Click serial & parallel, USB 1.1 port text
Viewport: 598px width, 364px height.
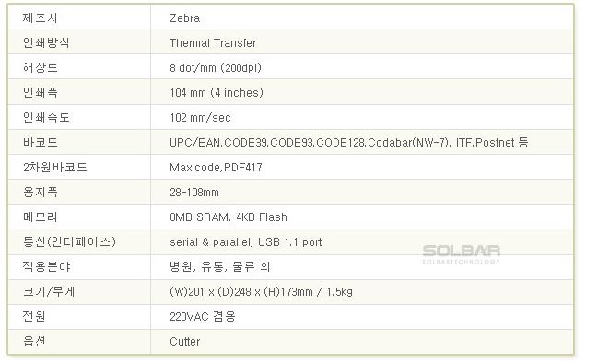246,242
